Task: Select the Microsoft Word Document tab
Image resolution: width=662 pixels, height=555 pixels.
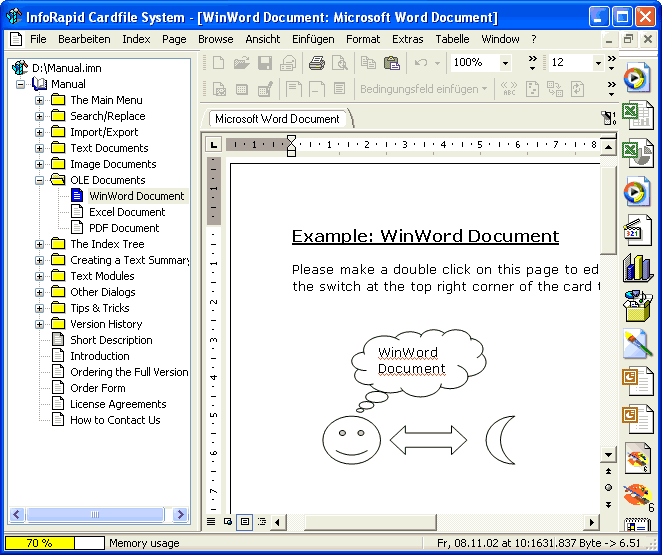Action: point(277,119)
